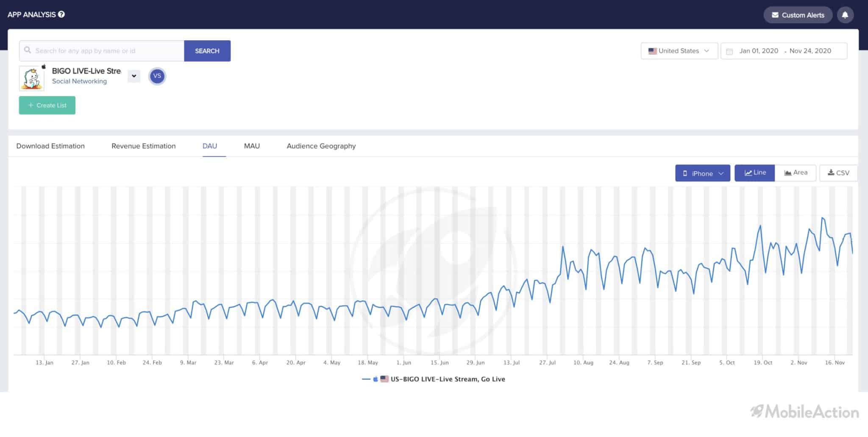
Task: Click the 10. Aug x-axis label
Action: (x=584, y=362)
